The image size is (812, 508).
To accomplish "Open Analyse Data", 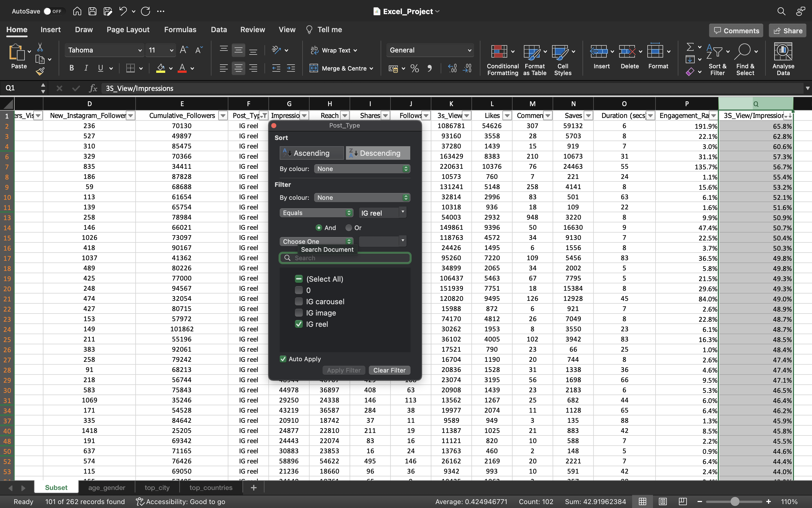I will tap(783, 59).
